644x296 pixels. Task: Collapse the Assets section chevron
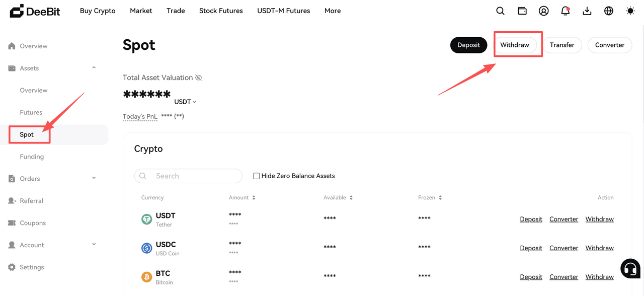[x=94, y=67]
